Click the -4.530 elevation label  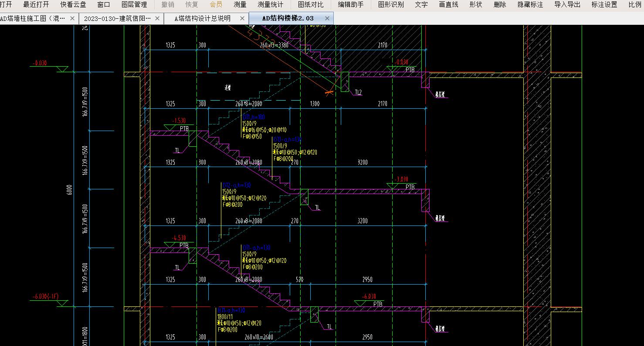pyautogui.click(x=179, y=238)
